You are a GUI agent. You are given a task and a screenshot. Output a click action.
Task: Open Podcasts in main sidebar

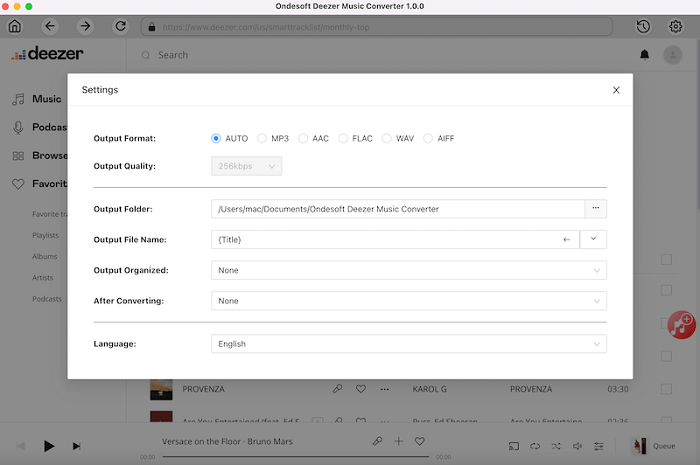pyautogui.click(x=39, y=127)
